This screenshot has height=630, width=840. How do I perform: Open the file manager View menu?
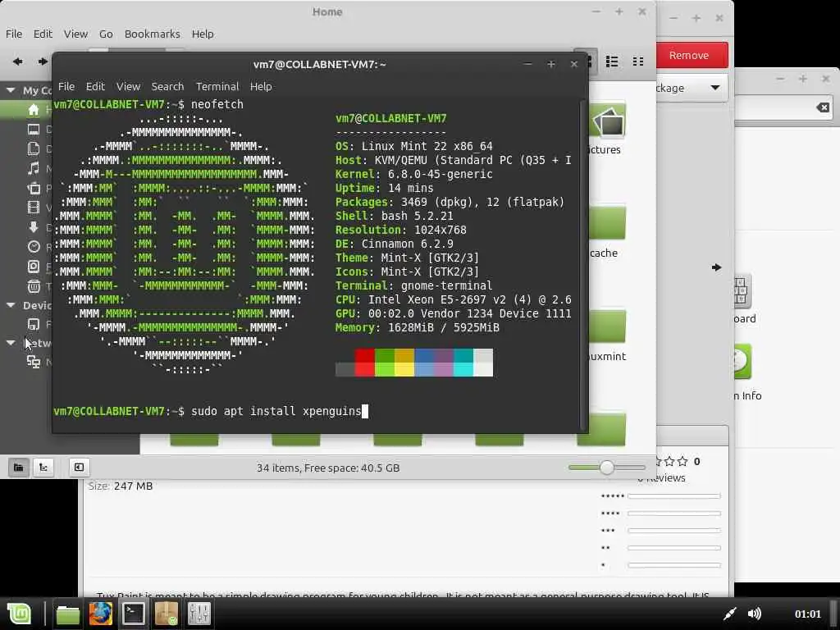click(75, 34)
